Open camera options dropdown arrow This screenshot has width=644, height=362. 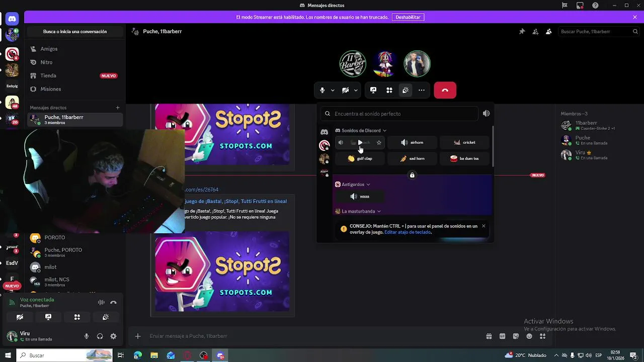356,90
